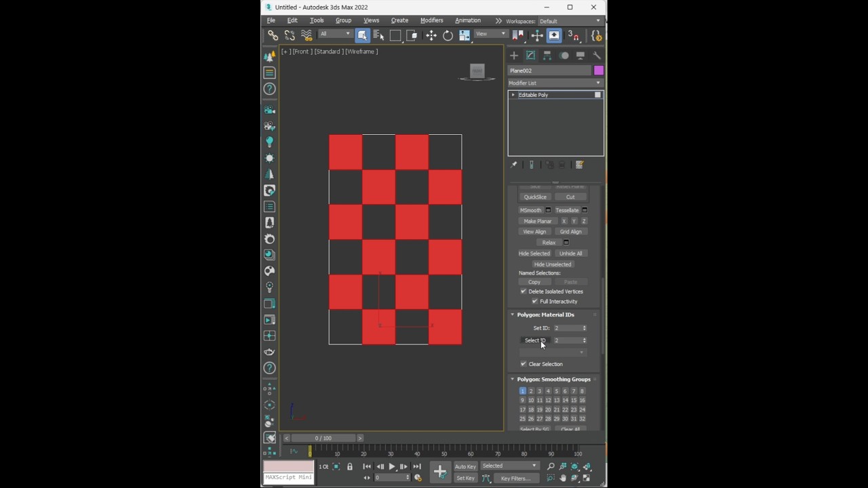Open the File menu
This screenshot has width=868, height=488.
271,20
